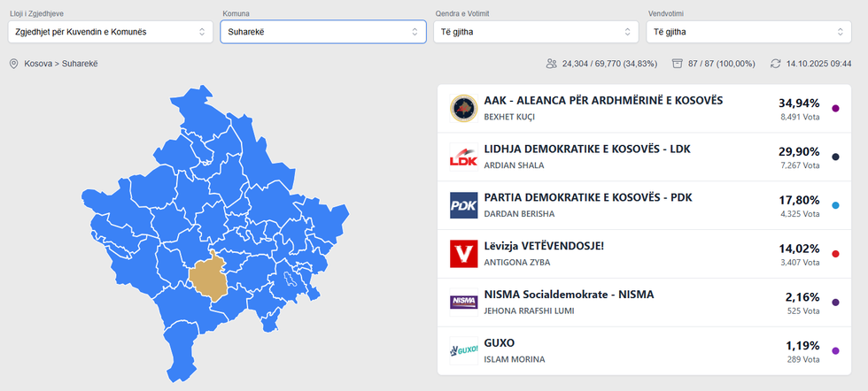Viewport: 868px width, 391px height.
Task: Click the voter turnout people icon
Action: click(x=552, y=65)
